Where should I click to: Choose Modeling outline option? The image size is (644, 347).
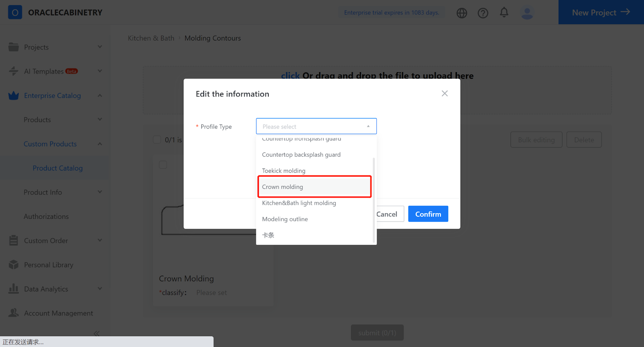(x=314, y=219)
